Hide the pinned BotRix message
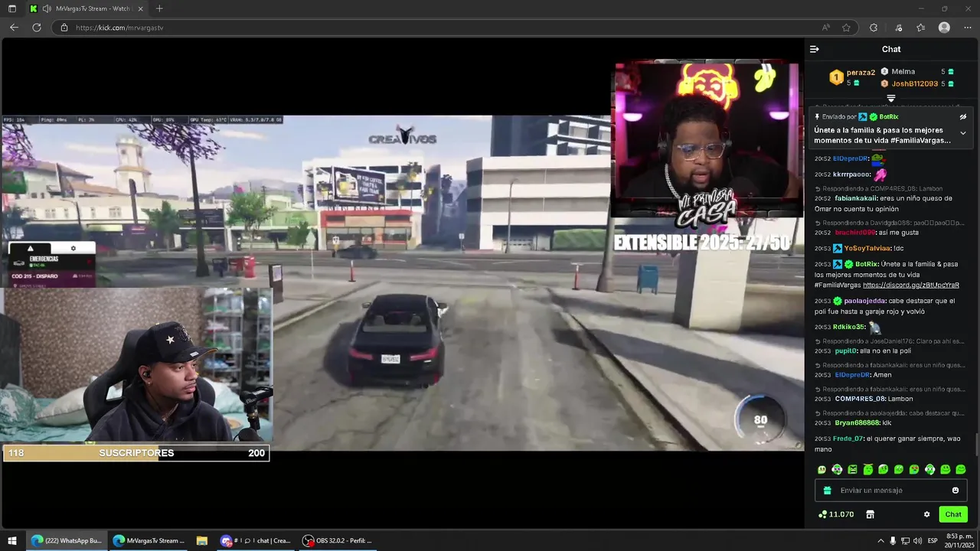This screenshot has height=551, width=980. (963, 117)
